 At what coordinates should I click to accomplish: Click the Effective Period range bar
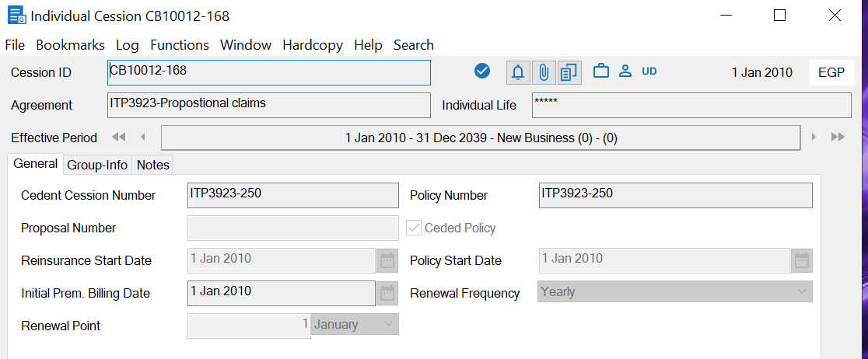tap(480, 138)
